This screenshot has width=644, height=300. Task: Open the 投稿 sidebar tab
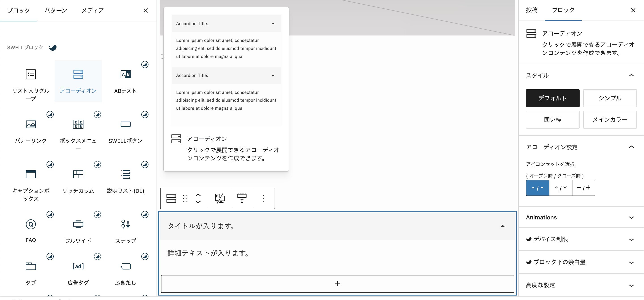coord(532,10)
